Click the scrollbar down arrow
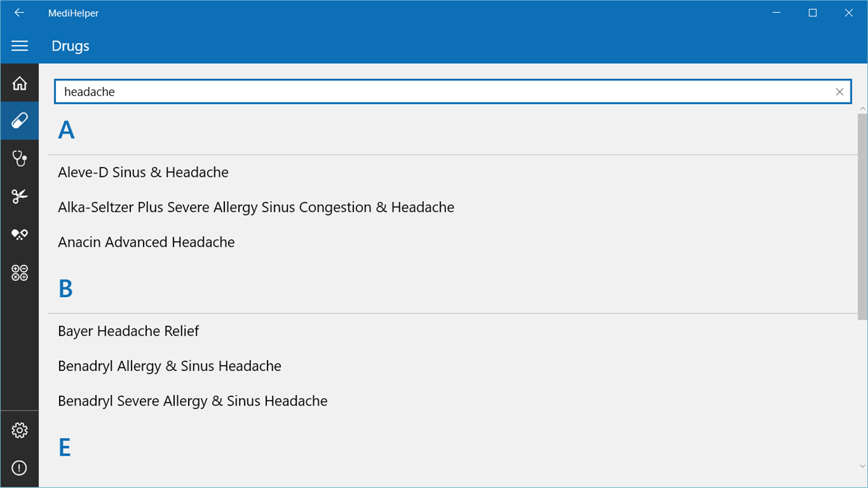Image resolution: width=868 pixels, height=488 pixels. click(x=863, y=466)
